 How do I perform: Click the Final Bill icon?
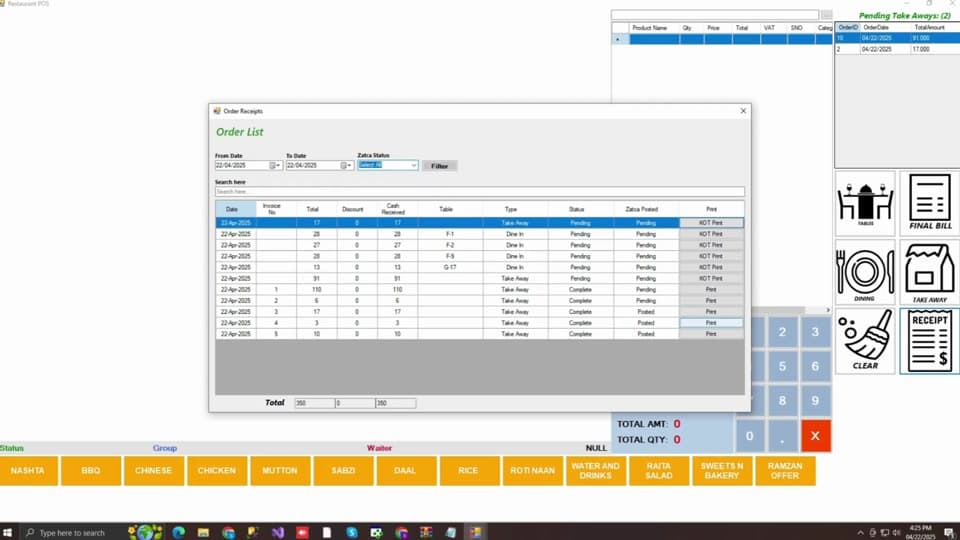(x=929, y=203)
